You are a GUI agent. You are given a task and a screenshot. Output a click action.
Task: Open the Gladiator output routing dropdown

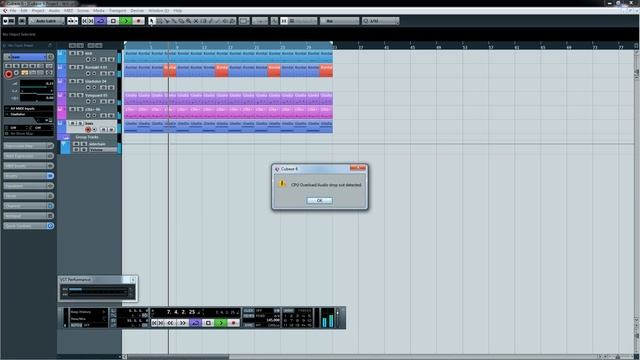29,114
